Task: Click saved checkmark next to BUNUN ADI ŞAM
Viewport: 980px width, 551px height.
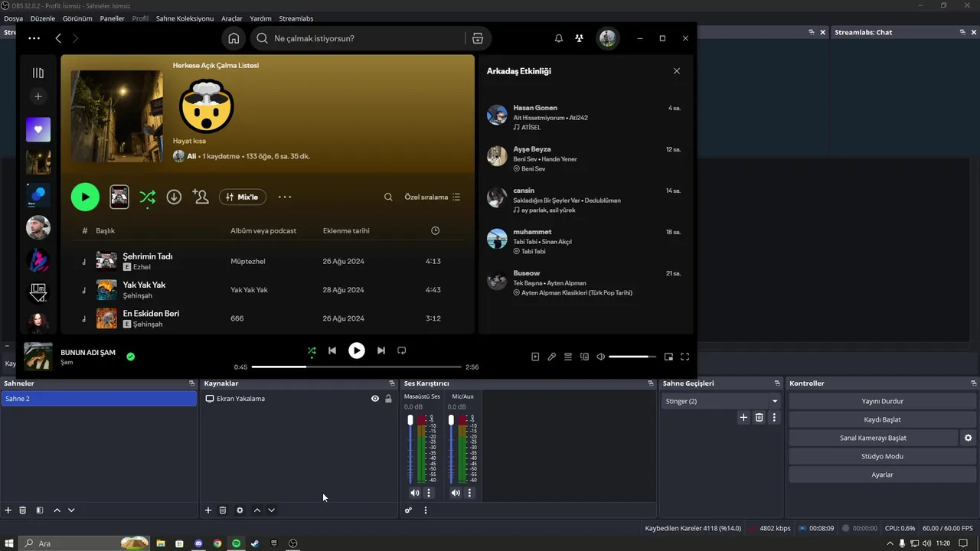Action: coord(131,357)
